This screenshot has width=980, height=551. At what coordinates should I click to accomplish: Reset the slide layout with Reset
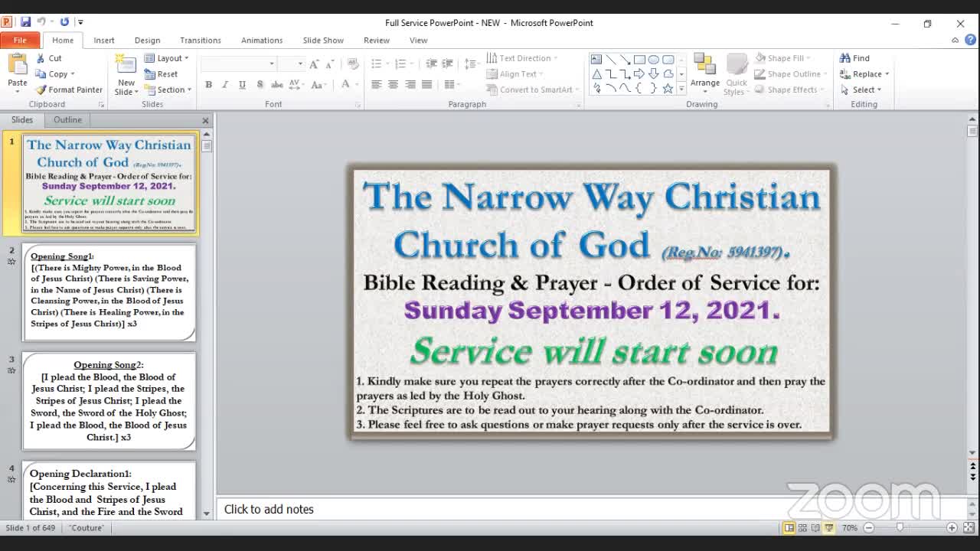tap(162, 74)
